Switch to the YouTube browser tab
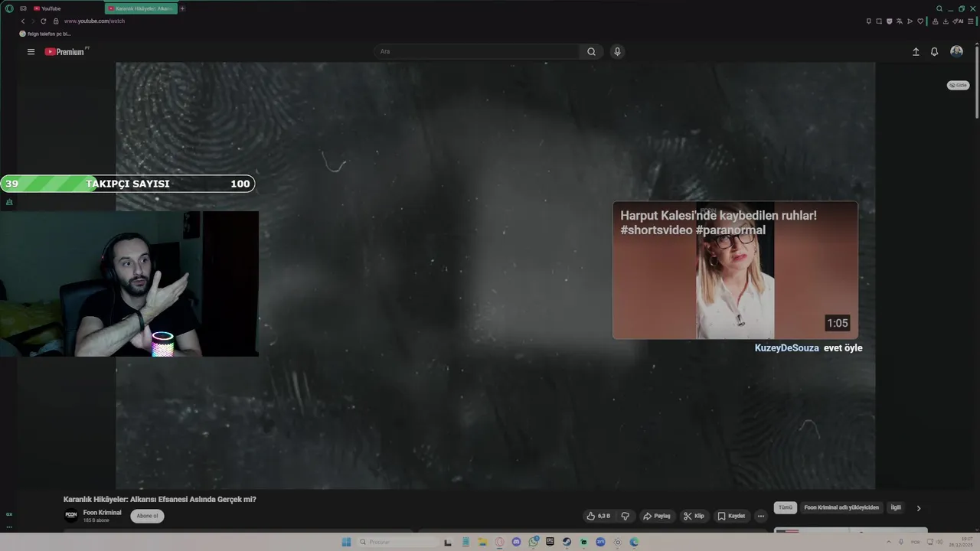980x551 pixels. click(x=67, y=8)
